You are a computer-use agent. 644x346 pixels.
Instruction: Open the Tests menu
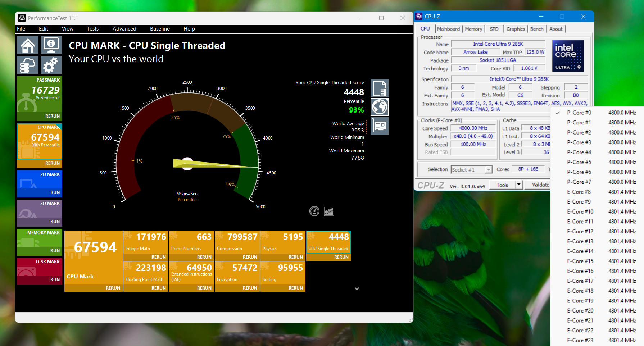point(92,29)
